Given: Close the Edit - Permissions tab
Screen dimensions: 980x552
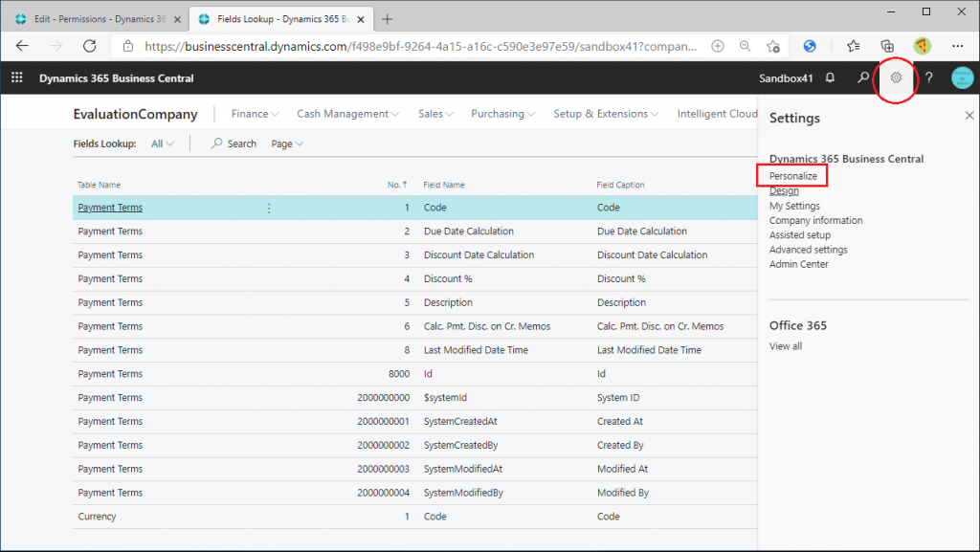Looking at the screenshot, I should coord(177,19).
